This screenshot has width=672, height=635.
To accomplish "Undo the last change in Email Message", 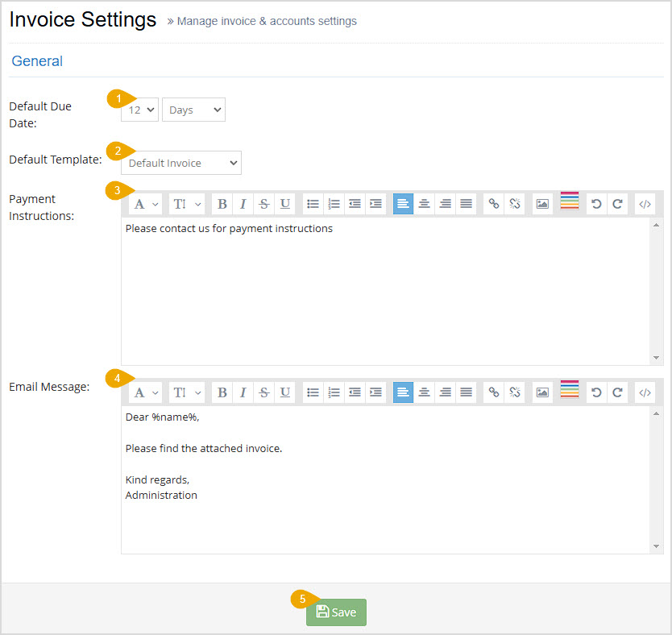I will pyautogui.click(x=596, y=392).
